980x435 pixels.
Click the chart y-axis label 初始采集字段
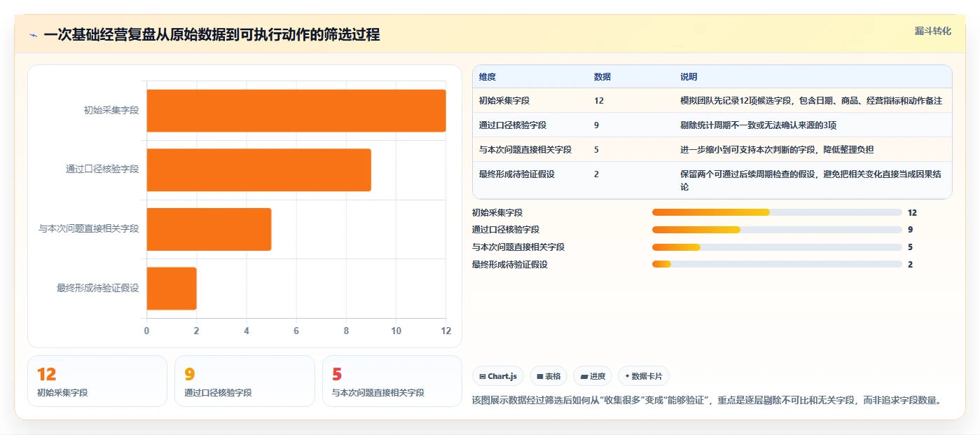111,110
